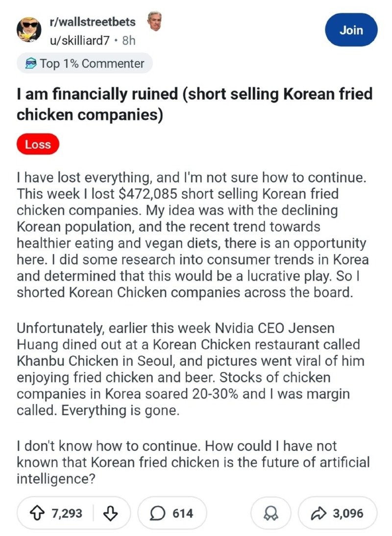392x536 pixels.
Task: Downvote this wallstreetbets post
Action: point(112,513)
